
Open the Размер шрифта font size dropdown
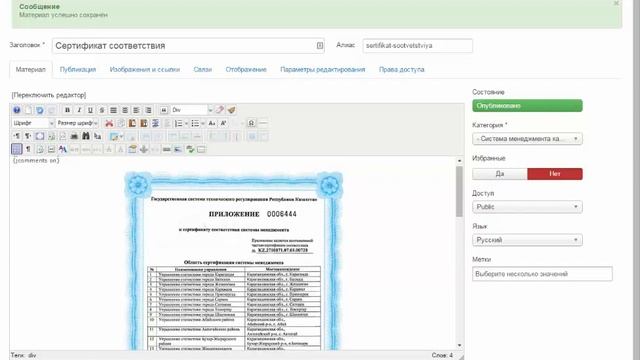[77, 123]
